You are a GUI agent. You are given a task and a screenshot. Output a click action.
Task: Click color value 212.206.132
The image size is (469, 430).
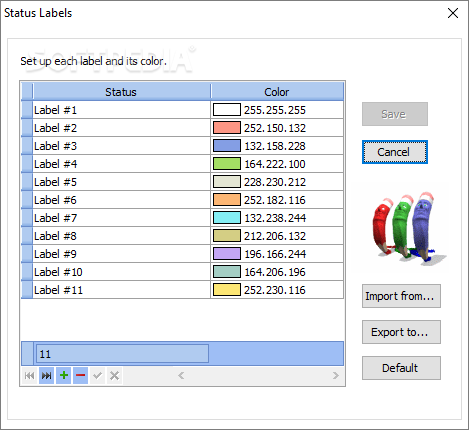click(x=275, y=236)
